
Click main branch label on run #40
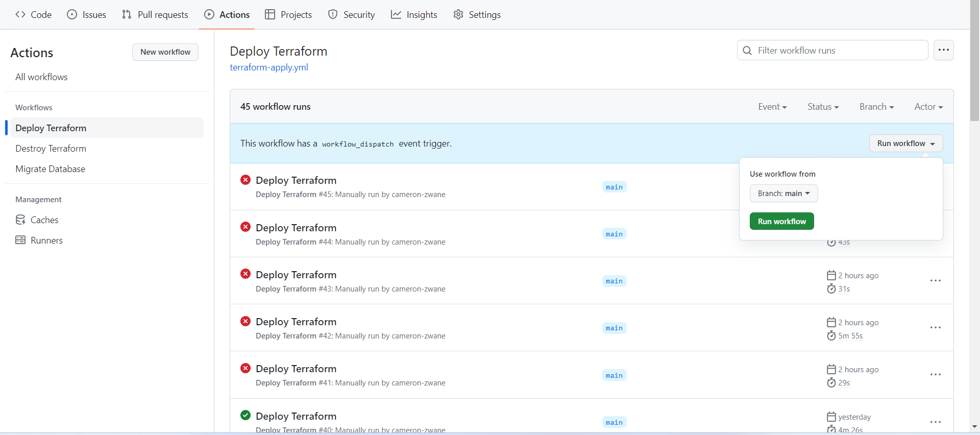click(614, 422)
